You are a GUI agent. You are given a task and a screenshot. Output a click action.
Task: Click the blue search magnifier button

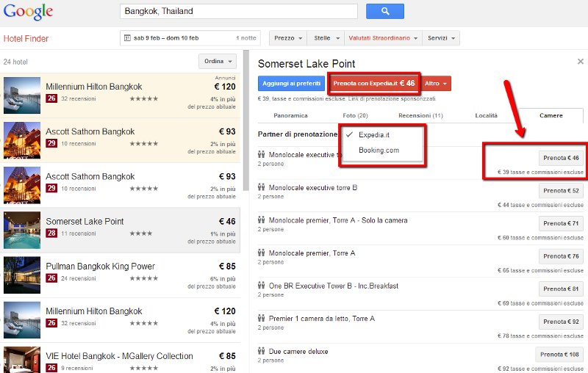coord(384,11)
